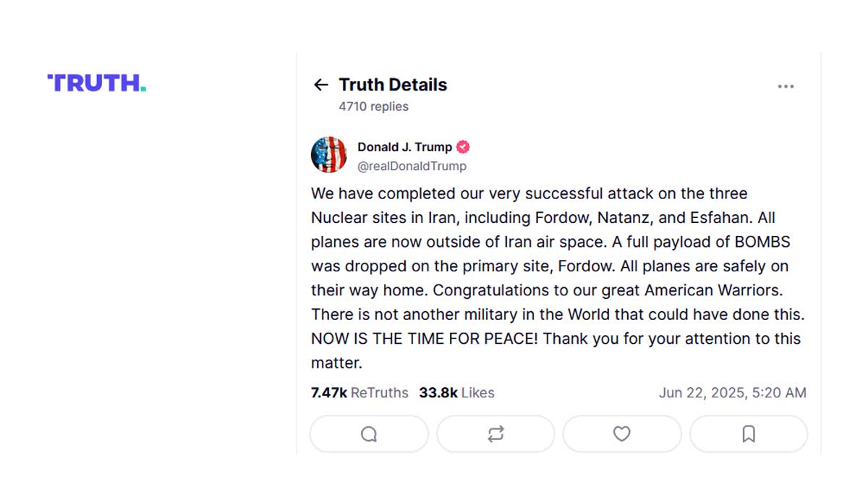Open Donald J. Trump's profile avatar

329,154
